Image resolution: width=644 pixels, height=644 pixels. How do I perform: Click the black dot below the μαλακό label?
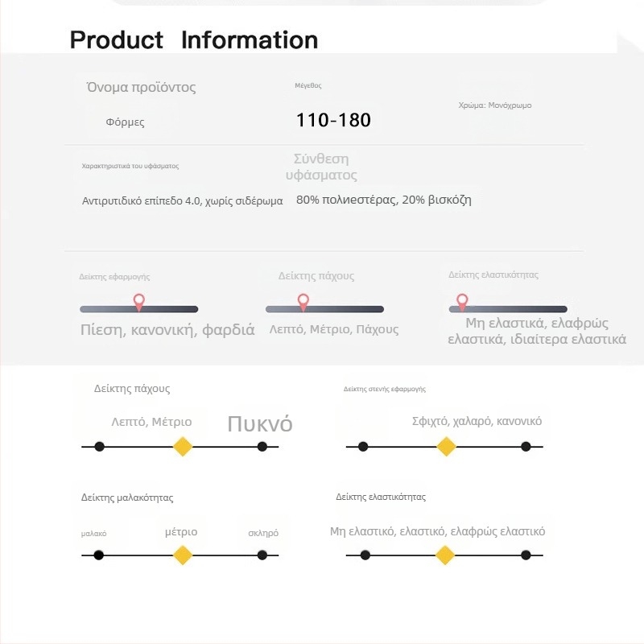click(99, 555)
